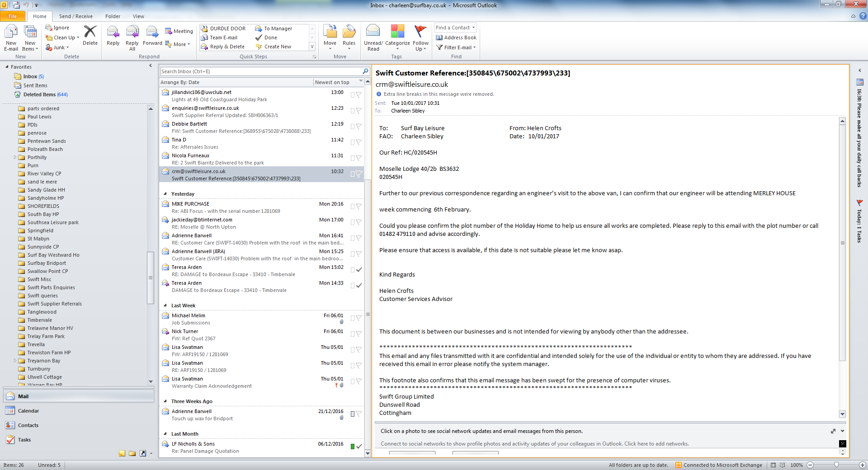The height and width of the screenshot is (470, 868).
Task: Click the green category box on LF Nicholls email
Action: 352,446
